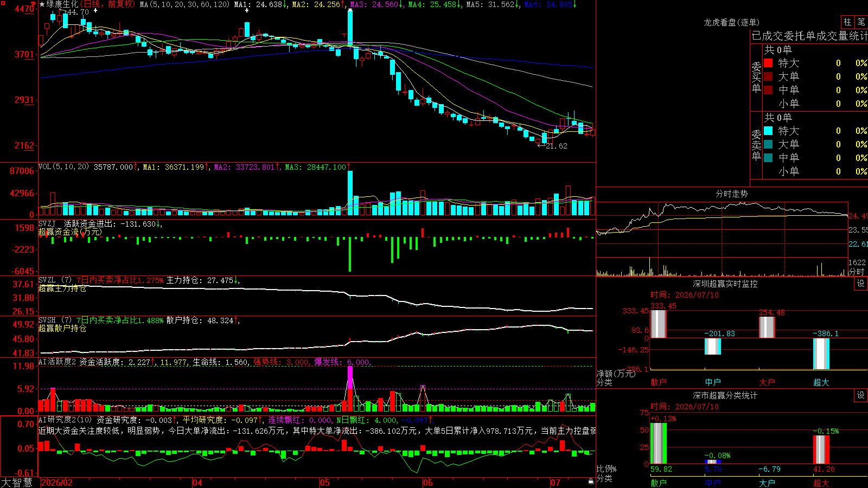Click the 已成交委托单成交量统计 header
This screenshot has height=488, width=868.
click(809, 36)
